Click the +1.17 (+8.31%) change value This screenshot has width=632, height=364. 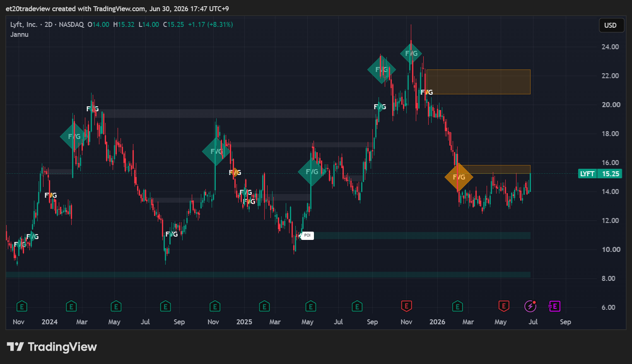tap(210, 24)
